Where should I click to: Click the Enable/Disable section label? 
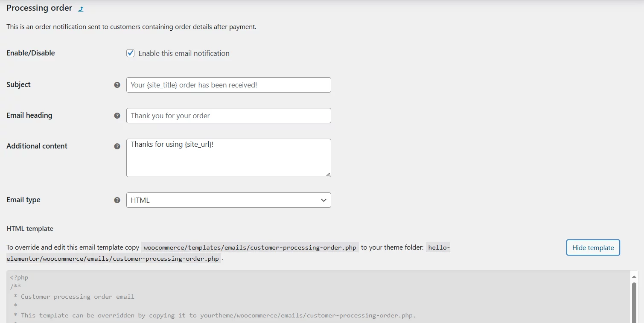pos(30,53)
